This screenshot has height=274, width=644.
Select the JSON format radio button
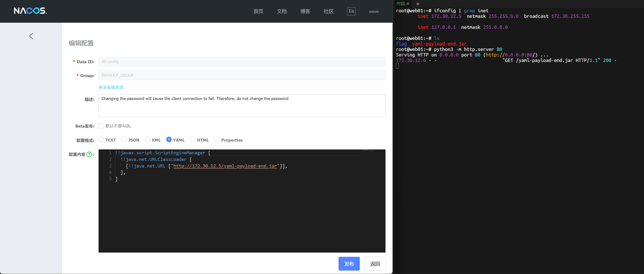124,140
